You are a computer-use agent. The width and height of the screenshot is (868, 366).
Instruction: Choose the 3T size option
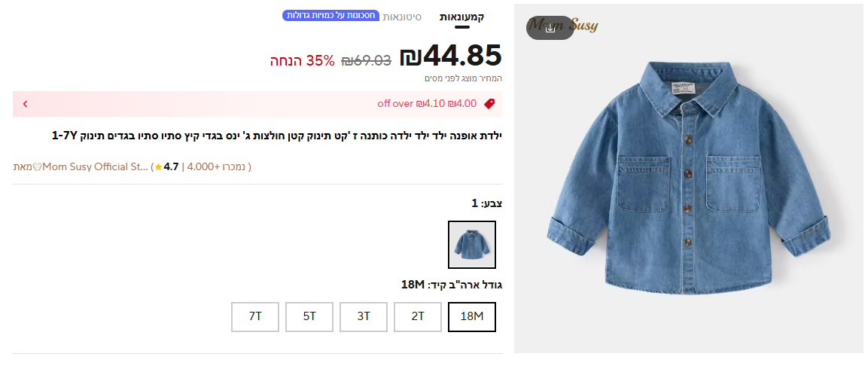(x=363, y=317)
